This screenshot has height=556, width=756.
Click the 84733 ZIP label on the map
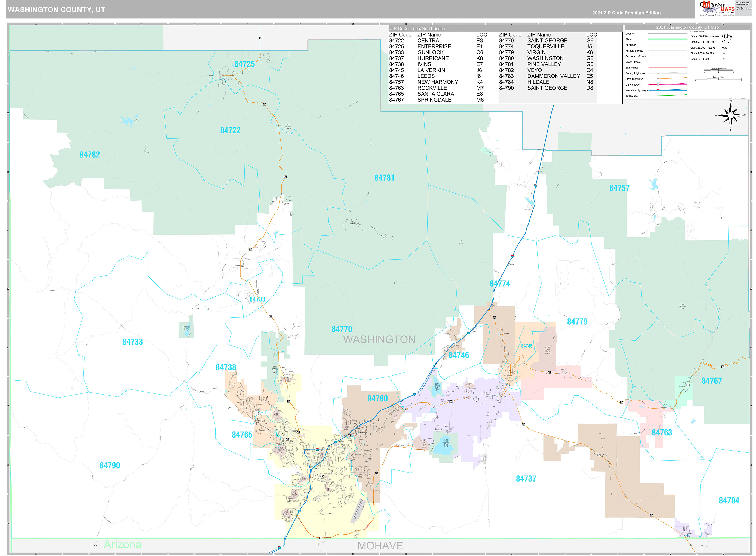(x=133, y=342)
